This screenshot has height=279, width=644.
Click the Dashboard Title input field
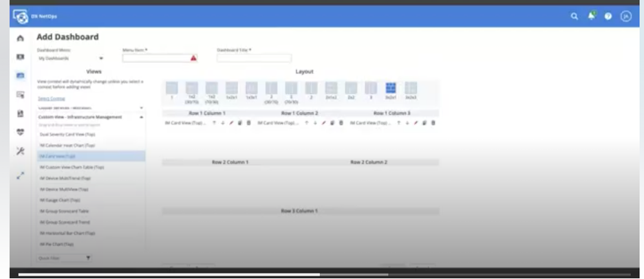tap(254, 58)
